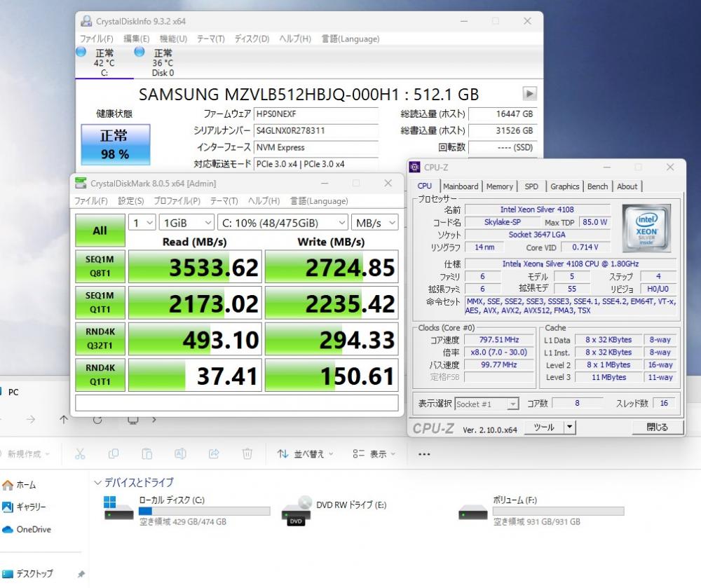Click the CrystalDiskInfo title bar app icon

click(x=86, y=21)
